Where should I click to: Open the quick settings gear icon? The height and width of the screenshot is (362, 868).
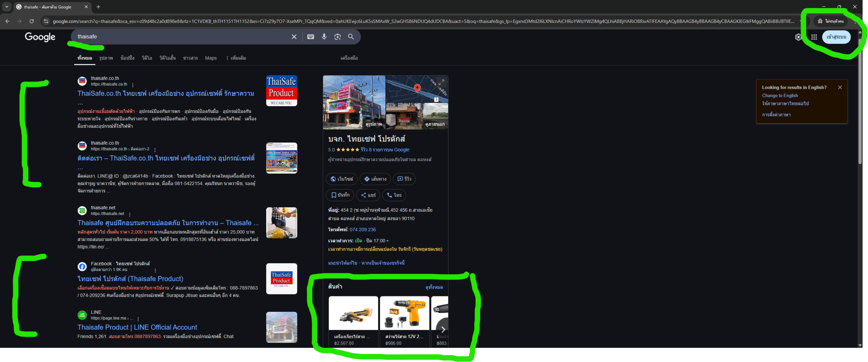point(798,37)
